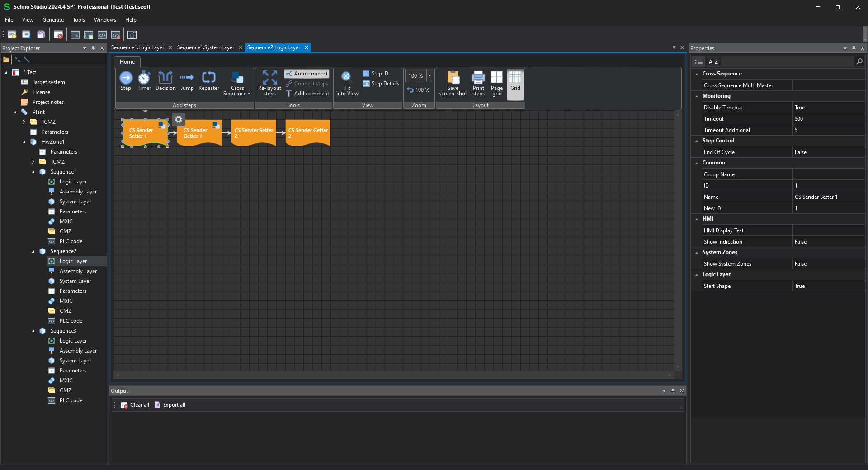Image resolution: width=868 pixels, height=470 pixels.
Task: Click the home start-page toolbar icon
Action: tap(132, 35)
